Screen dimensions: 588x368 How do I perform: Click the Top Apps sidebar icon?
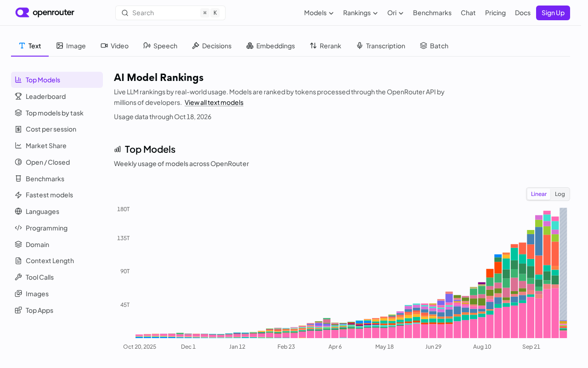(x=18, y=310)
